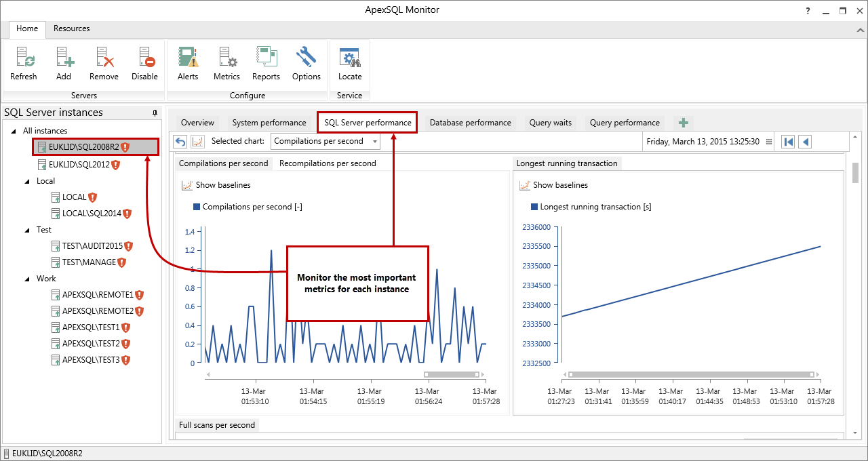
Task: Open the System performance tab
Action: tap(269, 123)
